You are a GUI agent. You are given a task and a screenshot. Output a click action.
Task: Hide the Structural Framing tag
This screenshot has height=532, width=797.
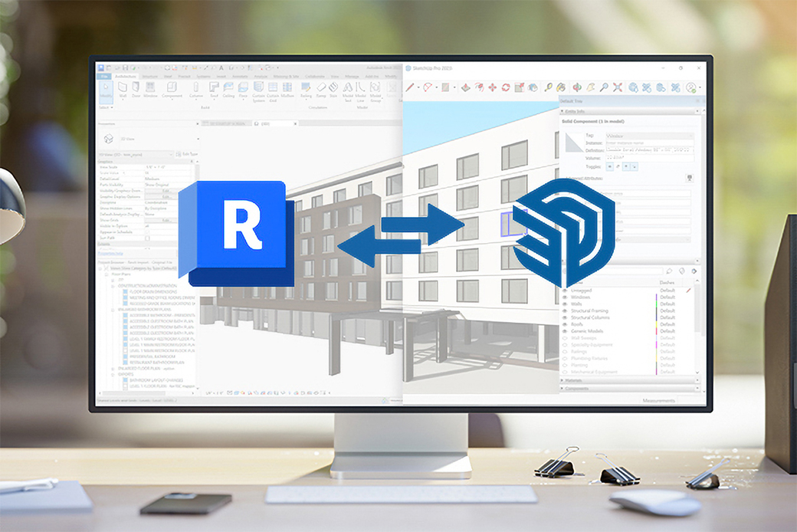click(x=565, y=310)
